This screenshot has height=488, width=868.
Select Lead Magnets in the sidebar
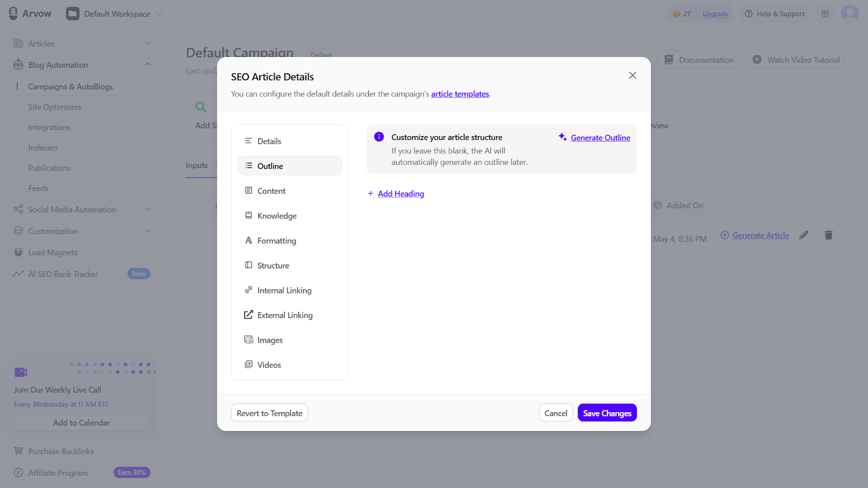pyautogui.click(x=53, y=252)
